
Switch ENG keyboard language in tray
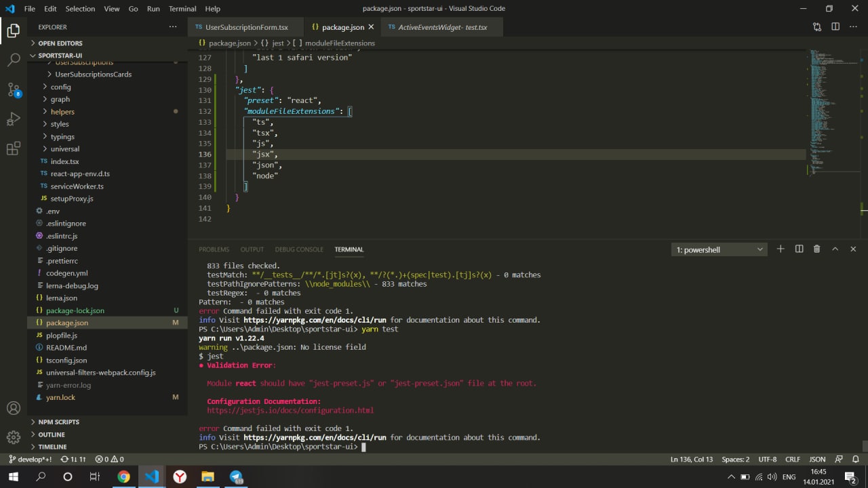pyautogui.click(x=789, y=477)
